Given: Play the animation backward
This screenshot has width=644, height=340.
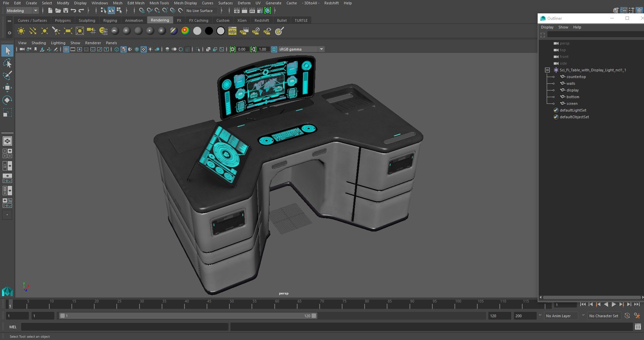Looking at the screenshot, I should coord(606,304).
